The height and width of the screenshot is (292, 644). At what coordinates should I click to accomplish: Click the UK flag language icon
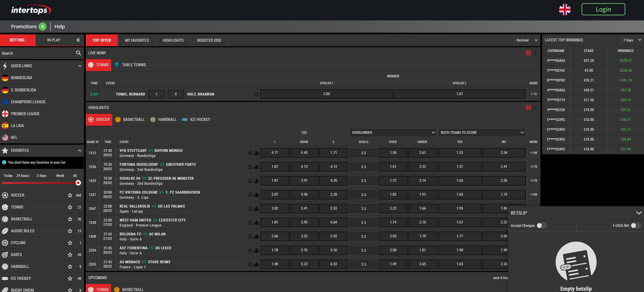click(565, 9)
